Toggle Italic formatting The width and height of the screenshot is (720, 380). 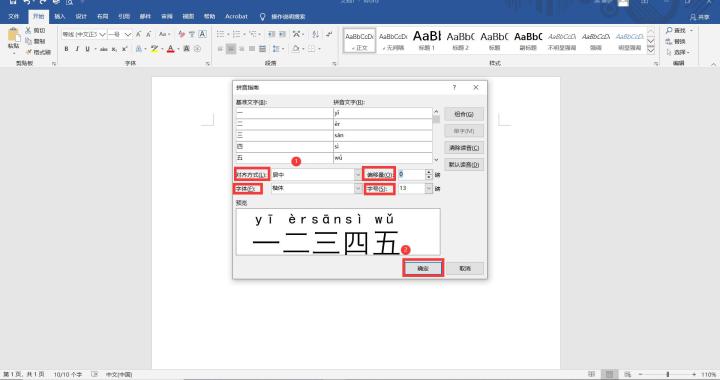pyautogui.click(x=77, y=49)
